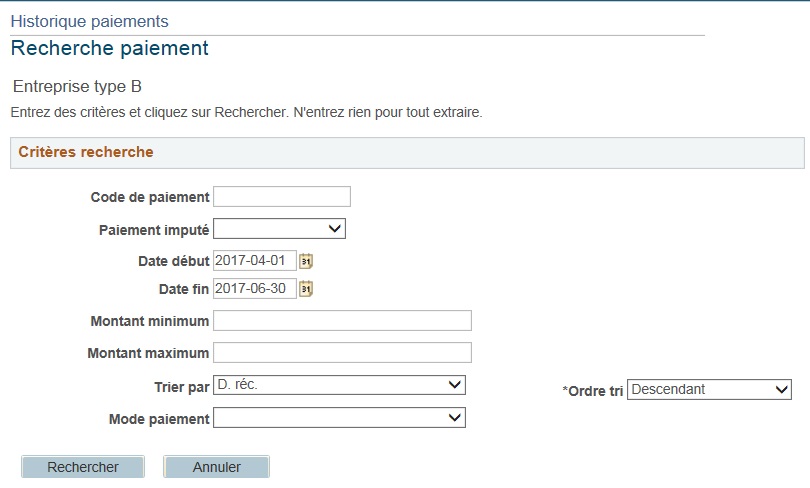
Task: Click the Code de paiement label
Action: click(x=150, y=197)
